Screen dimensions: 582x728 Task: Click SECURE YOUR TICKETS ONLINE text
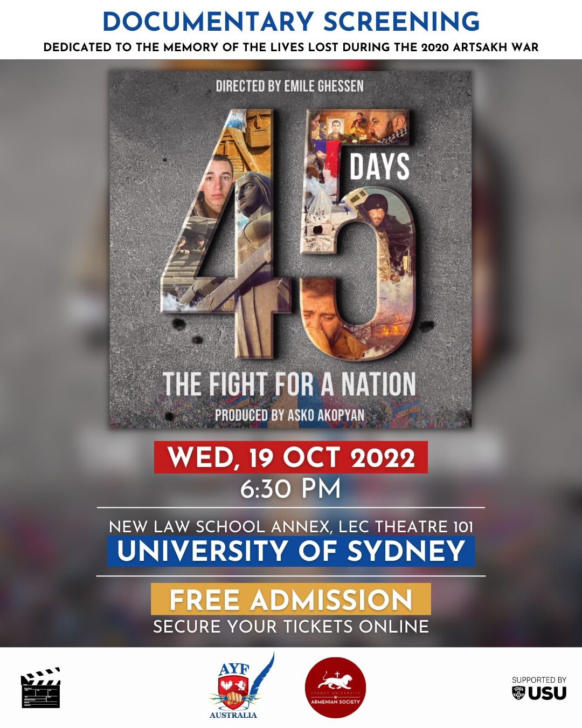tap(291, 627)
